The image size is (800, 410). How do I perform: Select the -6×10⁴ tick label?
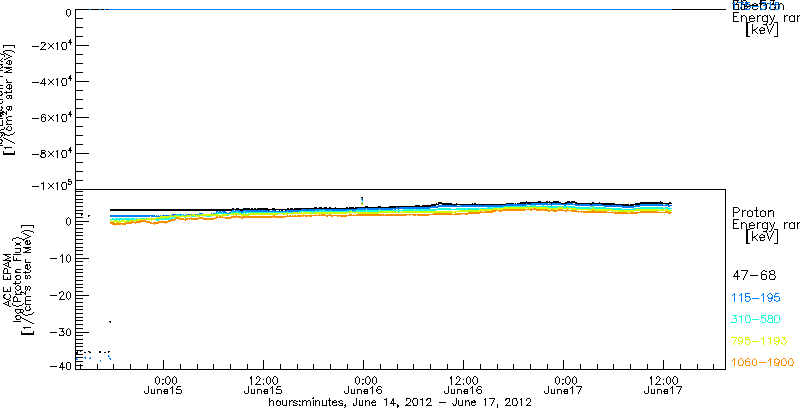point(51,118)
